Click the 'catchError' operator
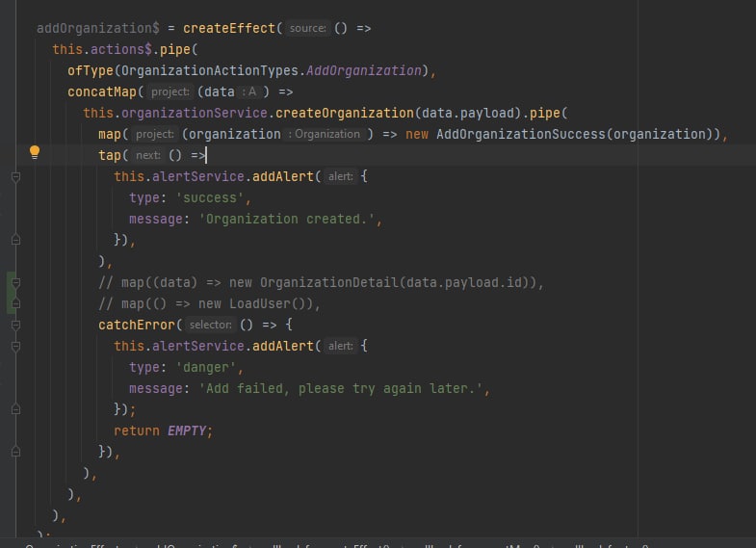This screenshot has height=548, width=756. coord(137,326)
